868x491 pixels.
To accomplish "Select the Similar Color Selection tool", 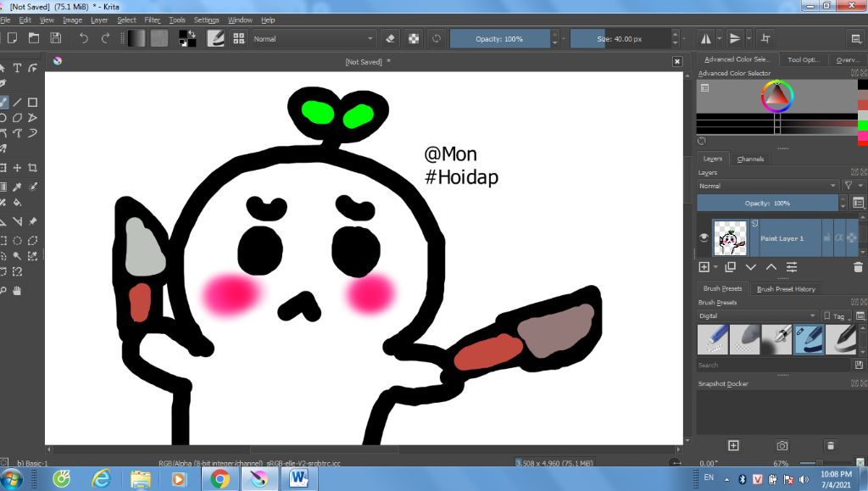I will 33,256.
